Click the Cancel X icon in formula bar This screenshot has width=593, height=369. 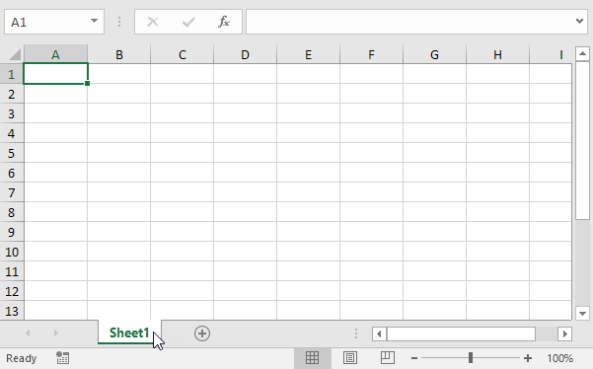click(153, 22)
